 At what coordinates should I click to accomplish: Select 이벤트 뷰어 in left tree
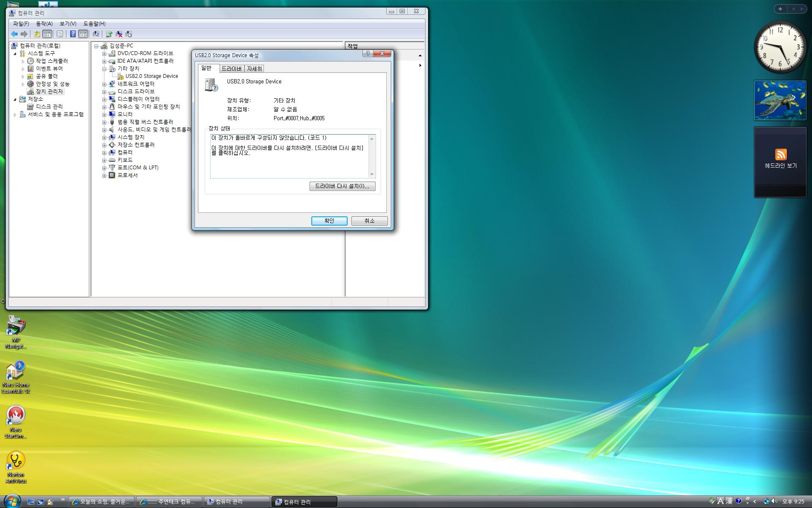[49, 69]
